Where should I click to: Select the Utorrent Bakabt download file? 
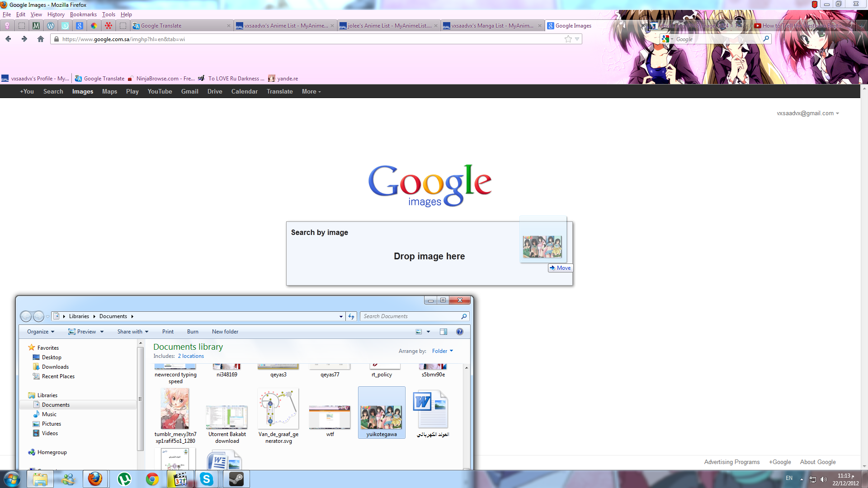pyautogui.click(x=227, y=424)
